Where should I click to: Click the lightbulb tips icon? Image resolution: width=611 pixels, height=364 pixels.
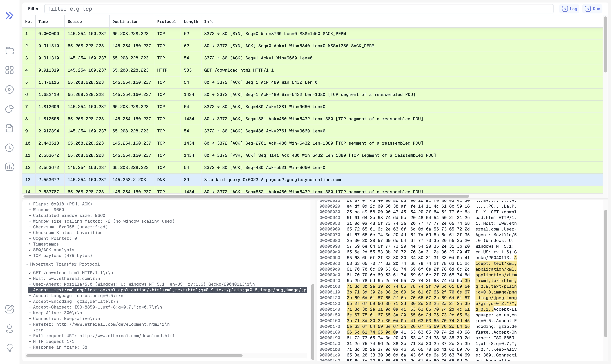[x=9, y=348]
